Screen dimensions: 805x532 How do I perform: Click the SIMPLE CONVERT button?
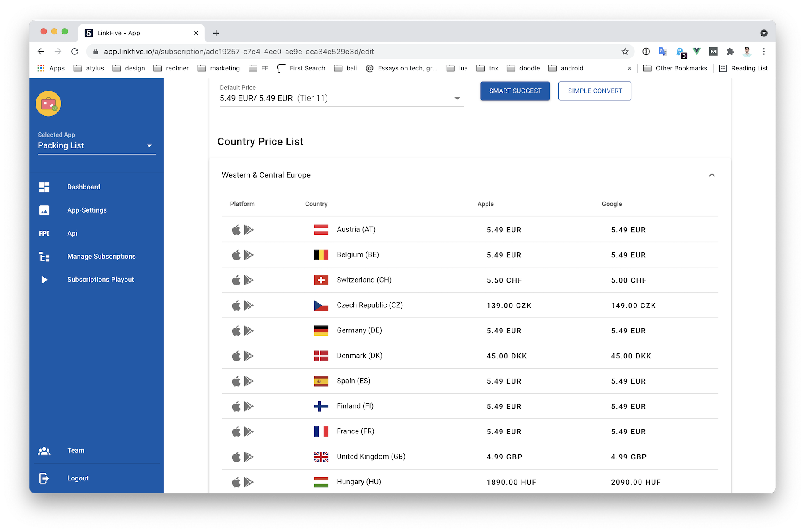click(x=595, y=91)
